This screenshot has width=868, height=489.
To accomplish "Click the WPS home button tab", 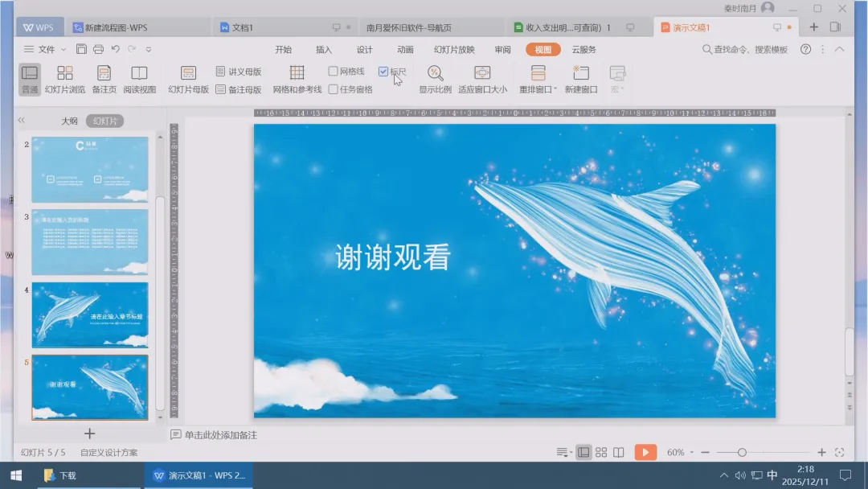I will (39, 27).
